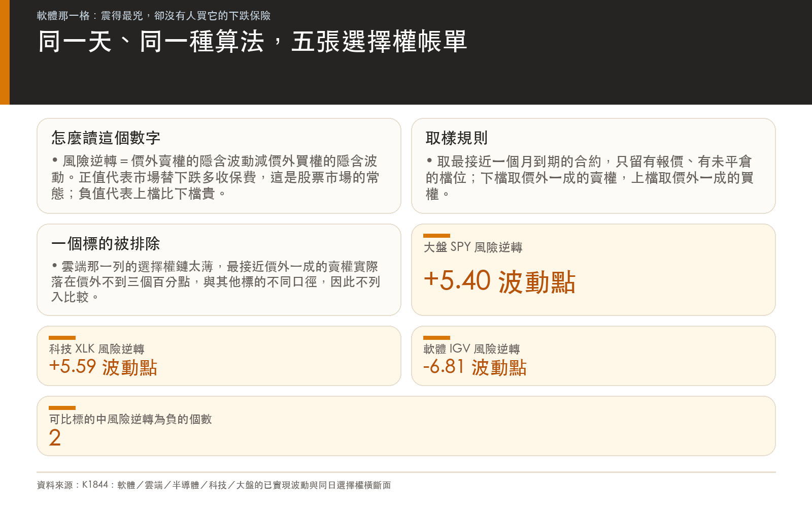Select the value +5.59 波動點
Viewport: 812px width, 508px height.
(x=103, y=367)
